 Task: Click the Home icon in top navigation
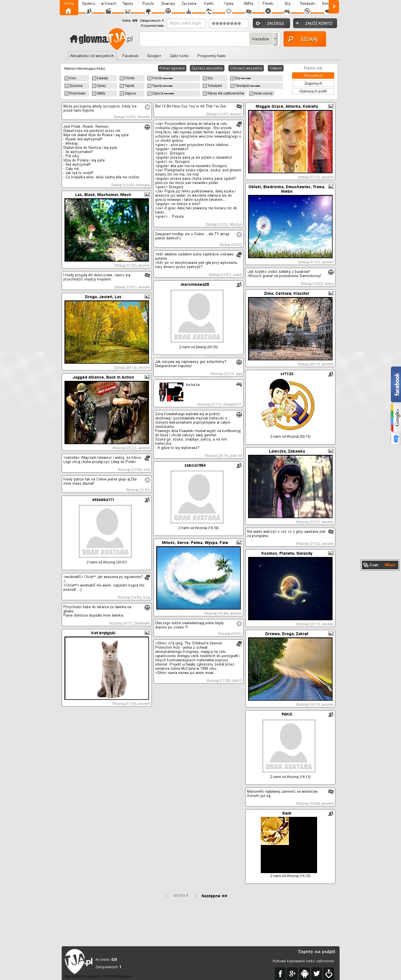click(68, 11)
